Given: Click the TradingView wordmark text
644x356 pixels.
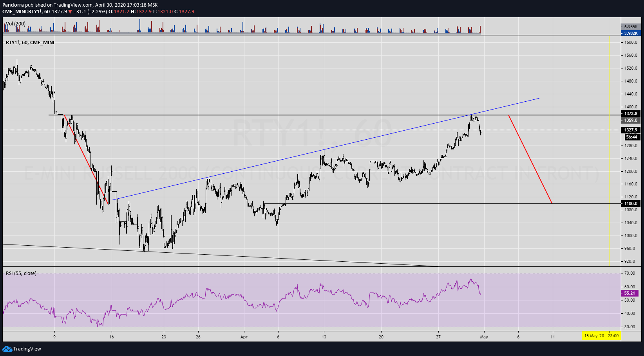Looking at the screenshot, I should tap(27, 349).
